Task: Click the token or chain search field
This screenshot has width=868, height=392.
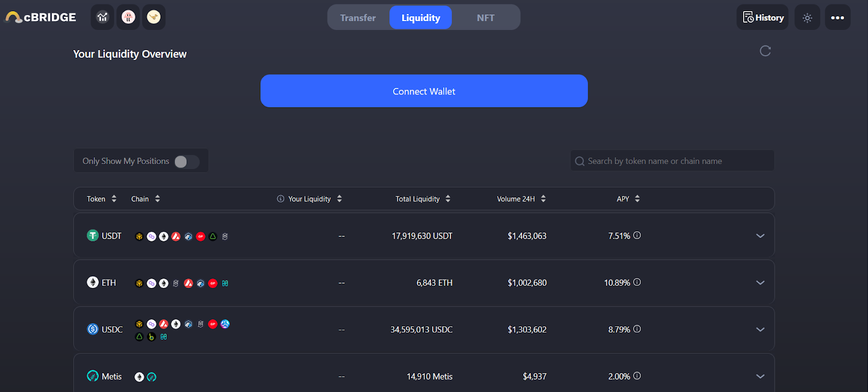Action: [672, 161]
